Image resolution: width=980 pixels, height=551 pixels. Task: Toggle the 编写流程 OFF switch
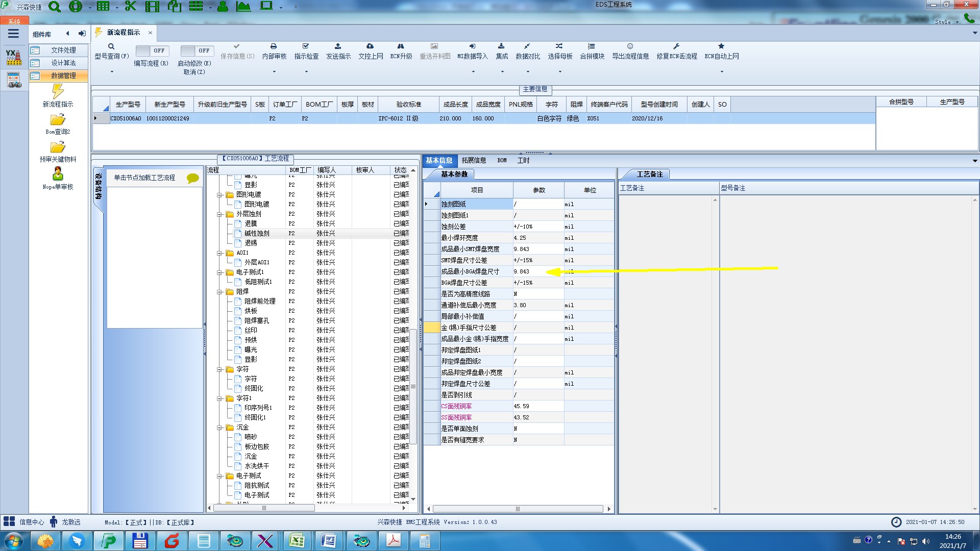pyautogui.click(x=151, y=51)
